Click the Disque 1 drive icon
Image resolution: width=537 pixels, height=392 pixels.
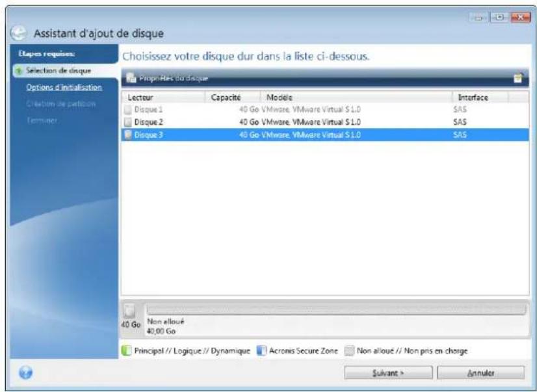[x=127, y=110]
